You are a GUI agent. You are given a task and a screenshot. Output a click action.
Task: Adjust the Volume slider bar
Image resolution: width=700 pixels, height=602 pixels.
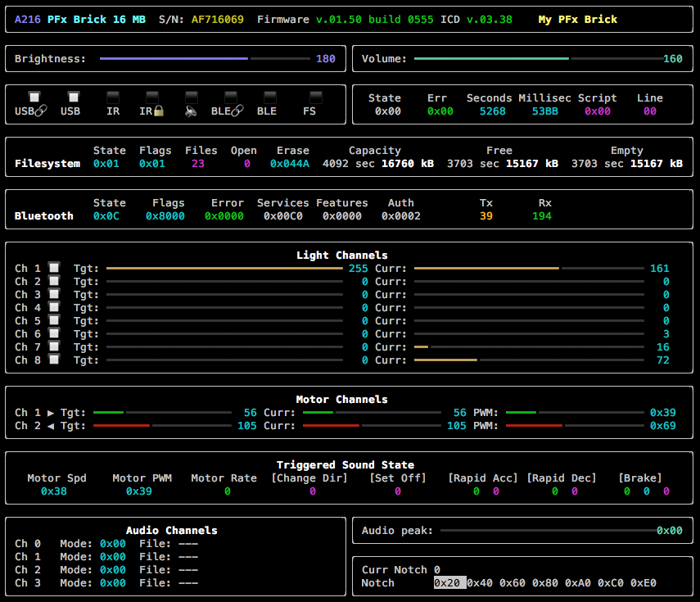tap(539, 58)
